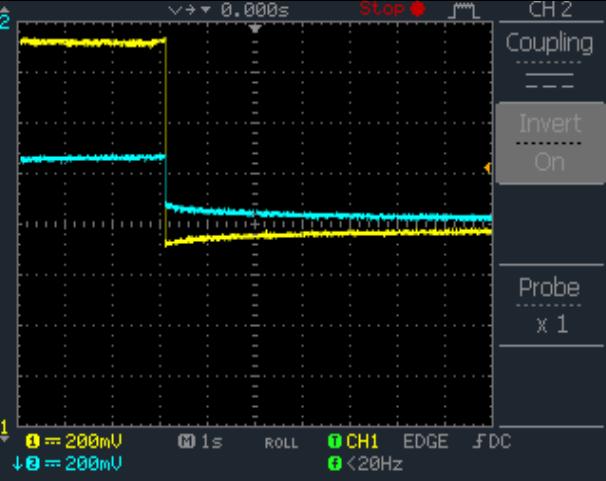Click the CH1 trigger source label
606x481 pixels.
362,441
